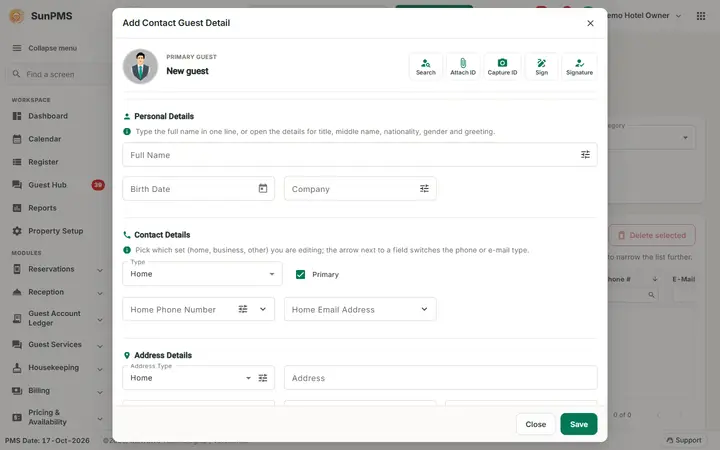Click the SunPMS logo icon
The height and width of the screenshot is (450, 720).
[x=17, y=16]
